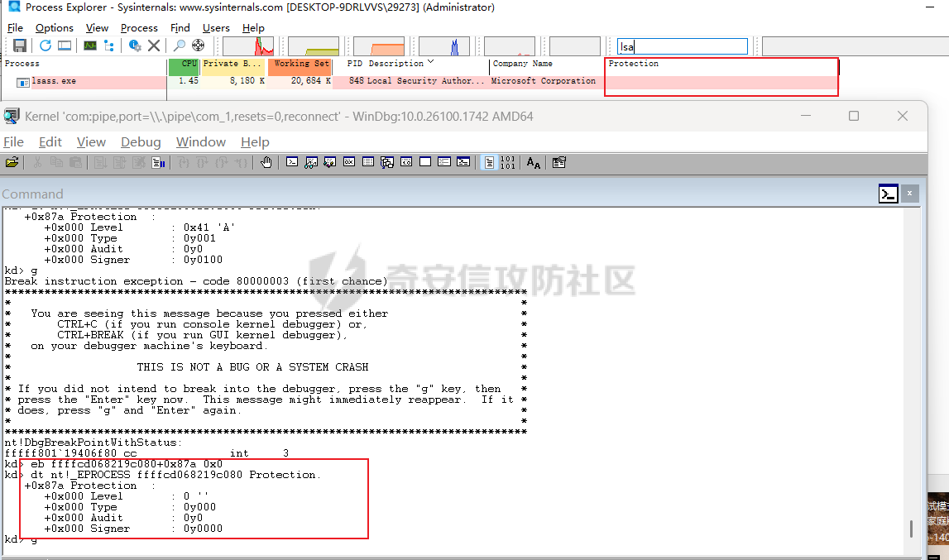Click the Refresh Now toolbar icon
Image resolution: width=949 pixels, height=560 pixels.
[x=45, y=45]
